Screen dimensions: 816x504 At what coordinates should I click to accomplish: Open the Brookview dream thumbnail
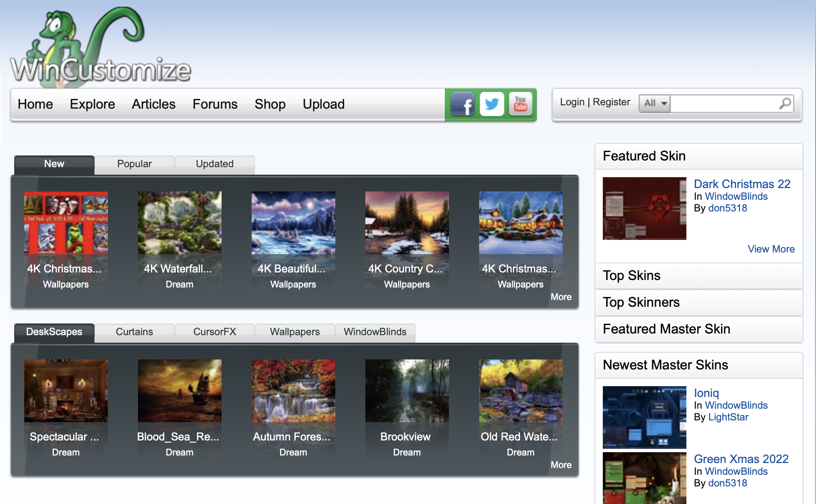tap(407, 391)
